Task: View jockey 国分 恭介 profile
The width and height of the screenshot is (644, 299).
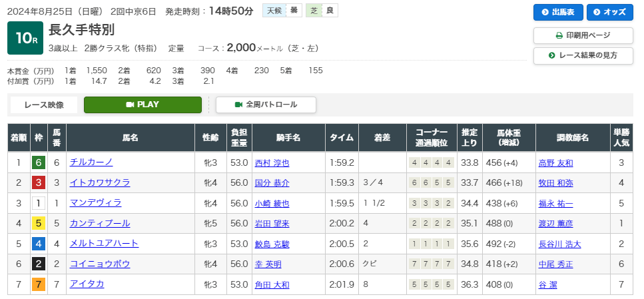Action: point(272,182)
